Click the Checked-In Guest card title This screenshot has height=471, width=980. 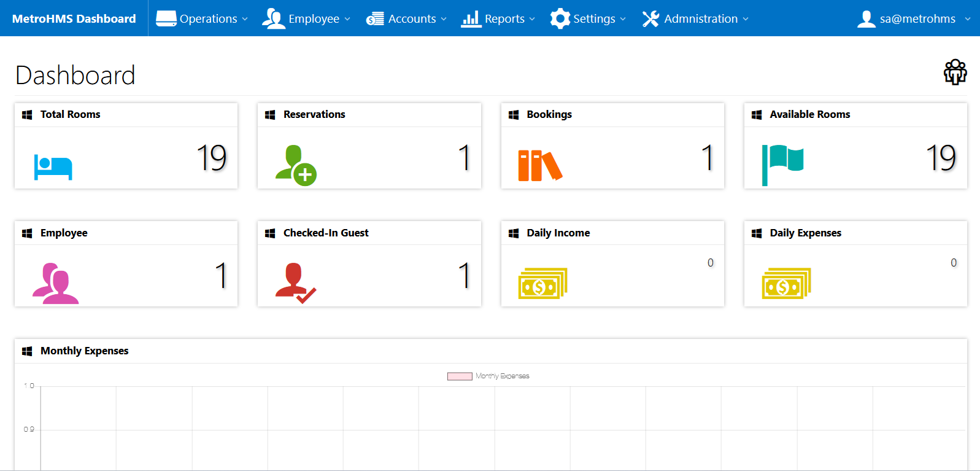pos(326,233)
